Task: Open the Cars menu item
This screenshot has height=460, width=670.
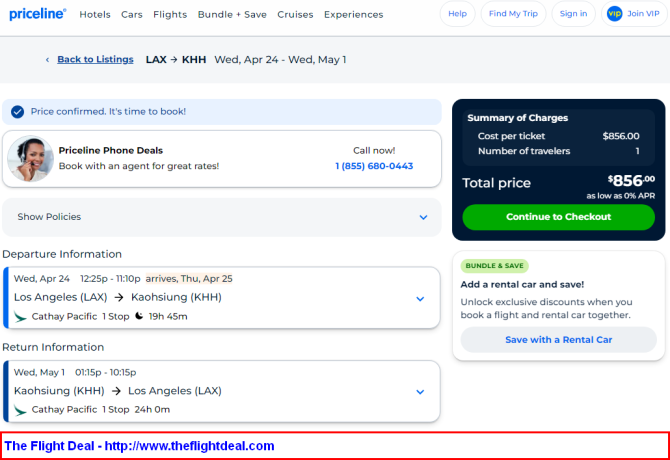Action: pos(132,15)
